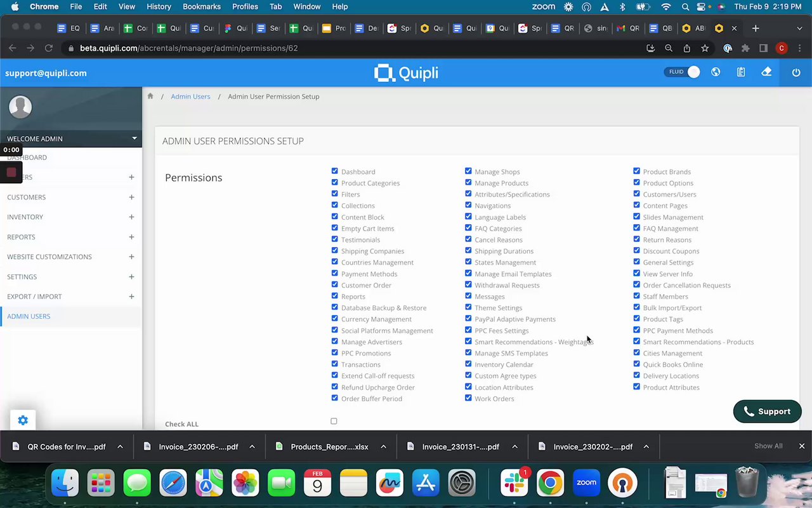Expand the Website Customizations section
This screenshot has width=812, height=508.
tap(131, 257)
